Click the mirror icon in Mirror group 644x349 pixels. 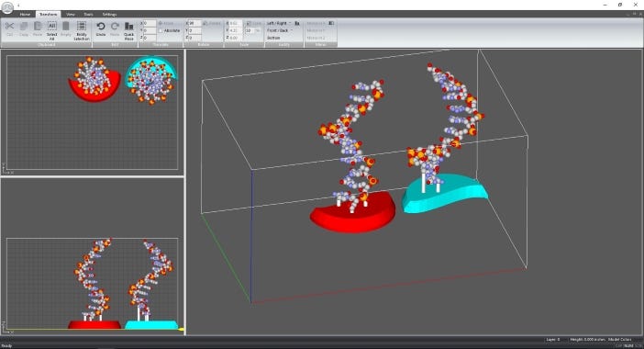pos(331,23)
